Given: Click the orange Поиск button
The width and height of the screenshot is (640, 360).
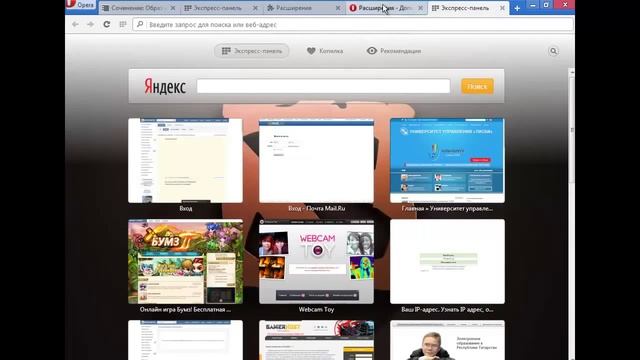Looking at the screenshot, I should (477, 86).
